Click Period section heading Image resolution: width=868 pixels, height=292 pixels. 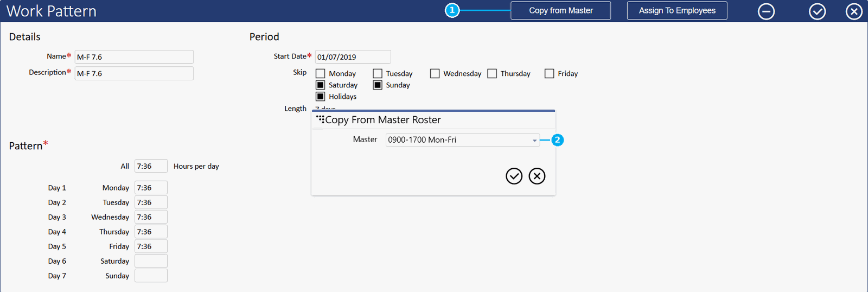[x=264, y=37]
